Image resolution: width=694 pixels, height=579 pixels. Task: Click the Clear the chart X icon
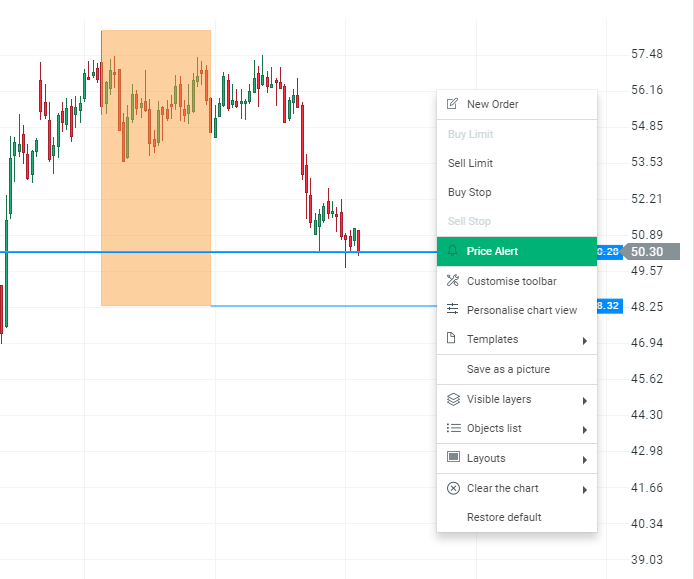[453, 488]
